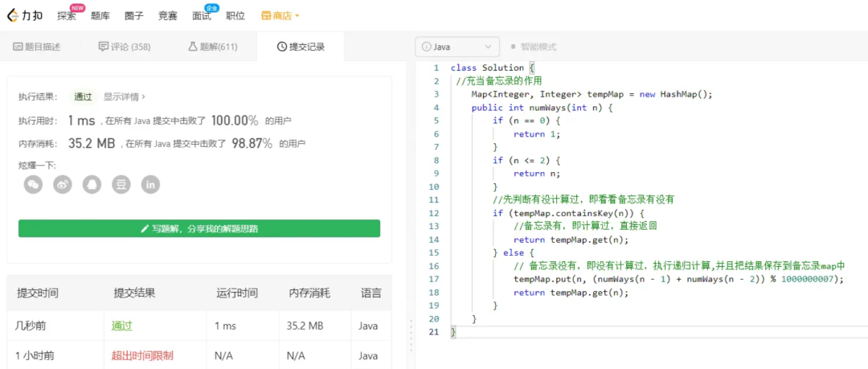The width and height of the screenshot is (868, 369).
Task: Open the Java language dropdown
Action: point(457,47)
